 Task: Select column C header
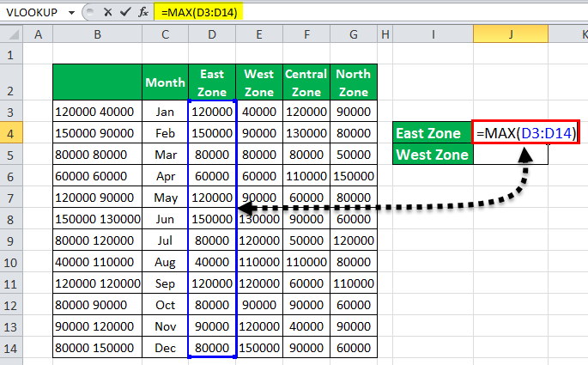(x=165, y=34)
